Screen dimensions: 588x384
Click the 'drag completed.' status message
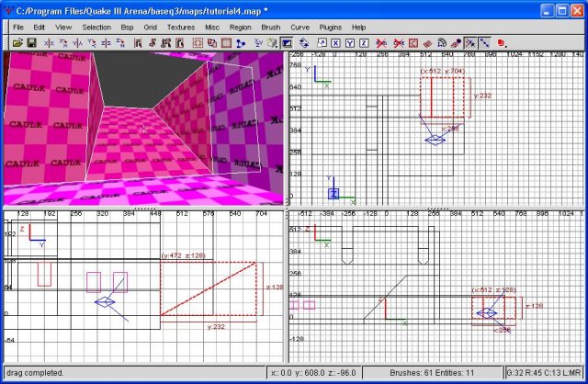click(x=35, y=373)
